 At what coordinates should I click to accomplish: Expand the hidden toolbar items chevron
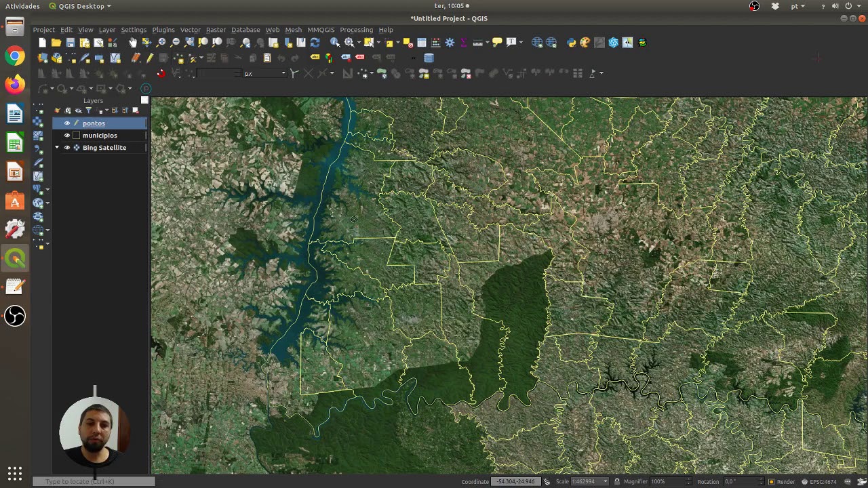click(414, 58)
